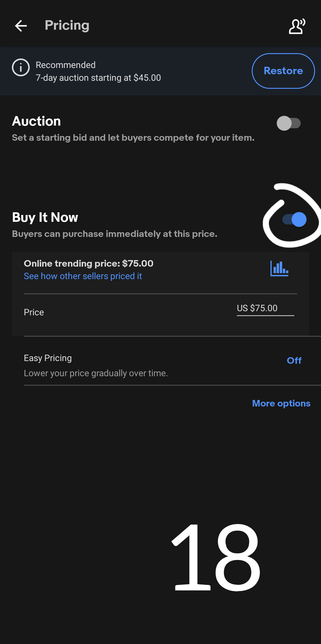Tap the 7-day auction recommendation text
The image size is (321, 644).
point(98,78)
